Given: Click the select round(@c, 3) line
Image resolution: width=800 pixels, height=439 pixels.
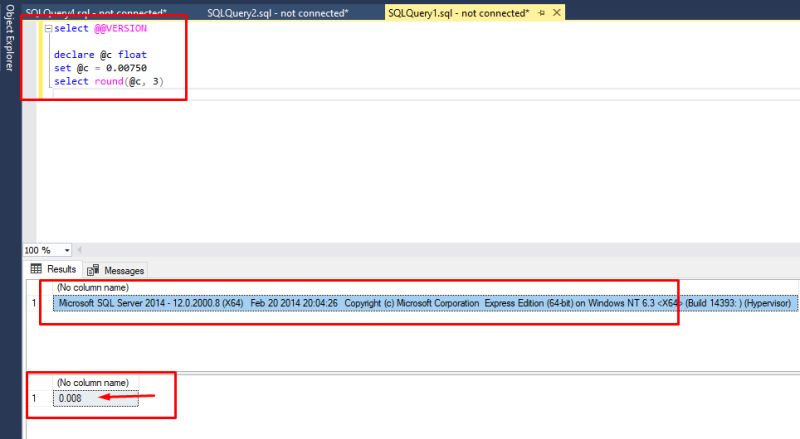Looking at the screenshot, I should pyautogui.click(x=109, y=81).
